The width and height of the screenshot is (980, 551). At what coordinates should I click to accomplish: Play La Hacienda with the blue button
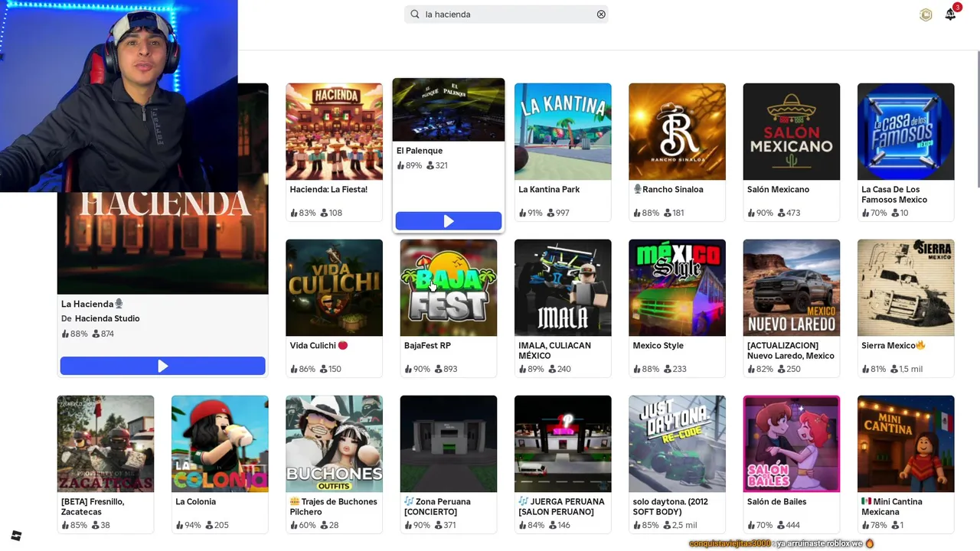tap(163, 367)
